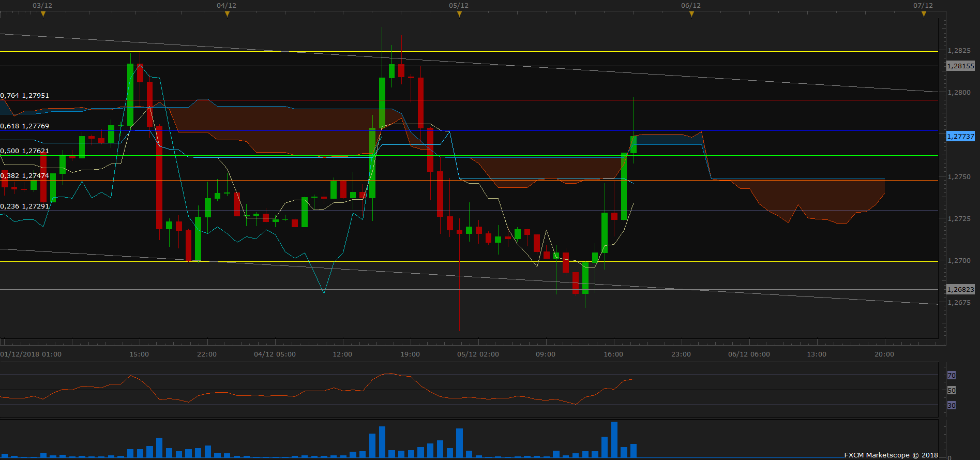Image resolution: width=980 pixels, height=460 pixels.
Task: Click the 1,26823 price level tag
Action: coord(960,289)
